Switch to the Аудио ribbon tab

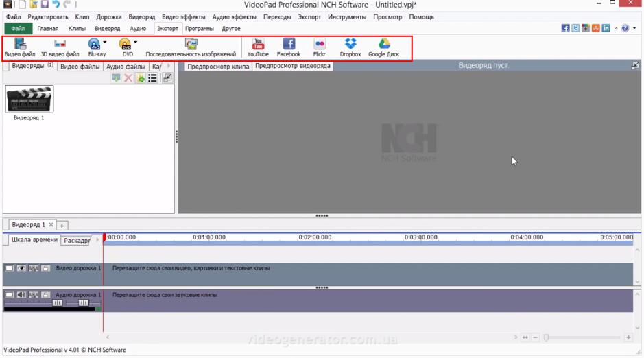[x=138, y=28]
